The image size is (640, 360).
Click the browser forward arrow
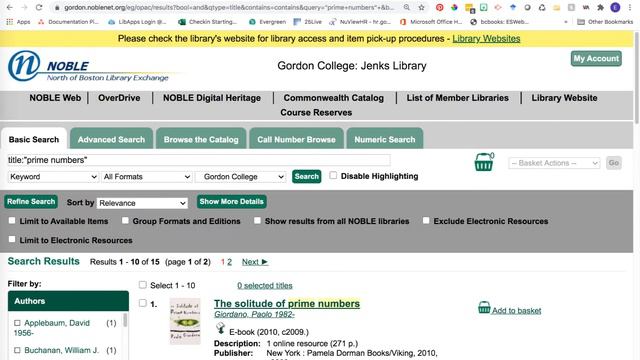tap(24, 7)
